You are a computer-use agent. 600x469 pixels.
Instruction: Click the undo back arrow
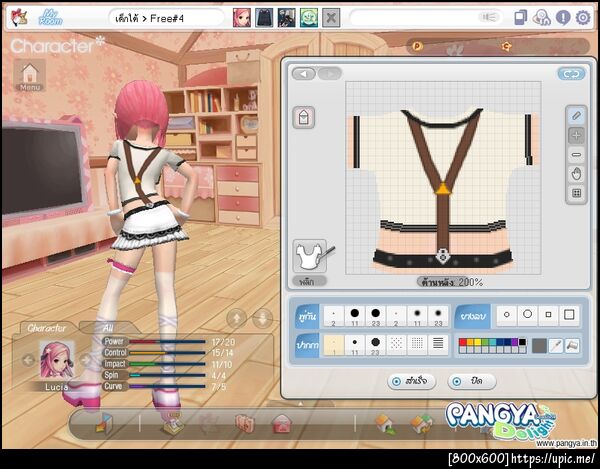pos(304,73)
